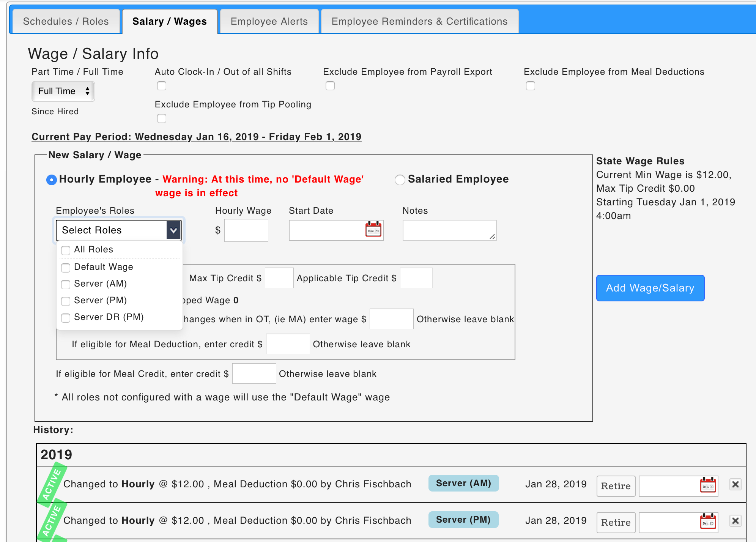Viewport: 756px width, 542px height.
Task: Delete the Server (PM) wage entry
Action: coord(735,521)
